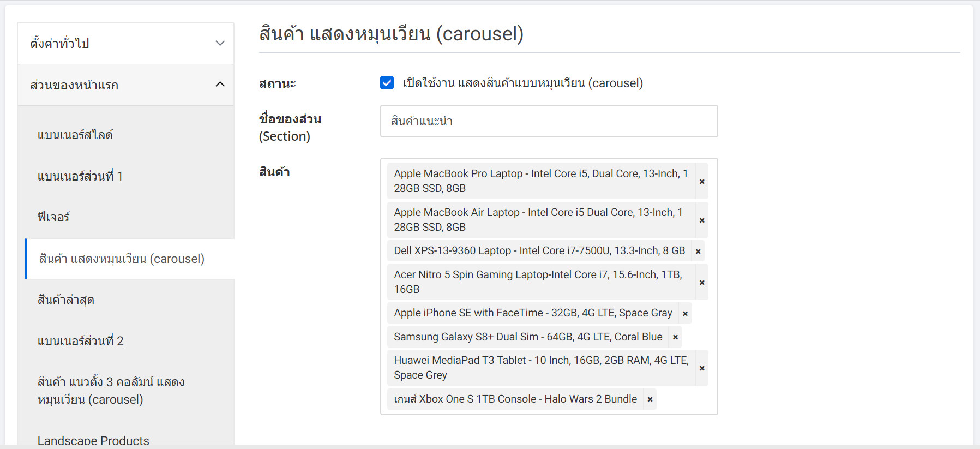The height and width of the screenshot is (449, 980).
Task: Click the Dell XPS-13-9360 Laptop tag text
Action: pyautogui.click(x=539, y=251)
